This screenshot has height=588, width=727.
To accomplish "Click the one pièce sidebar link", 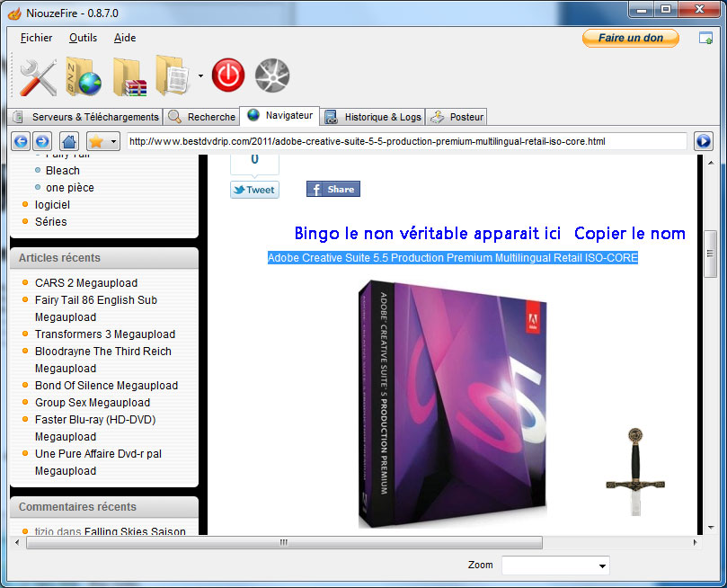I will pyautogui.click(x=70, y=188).
